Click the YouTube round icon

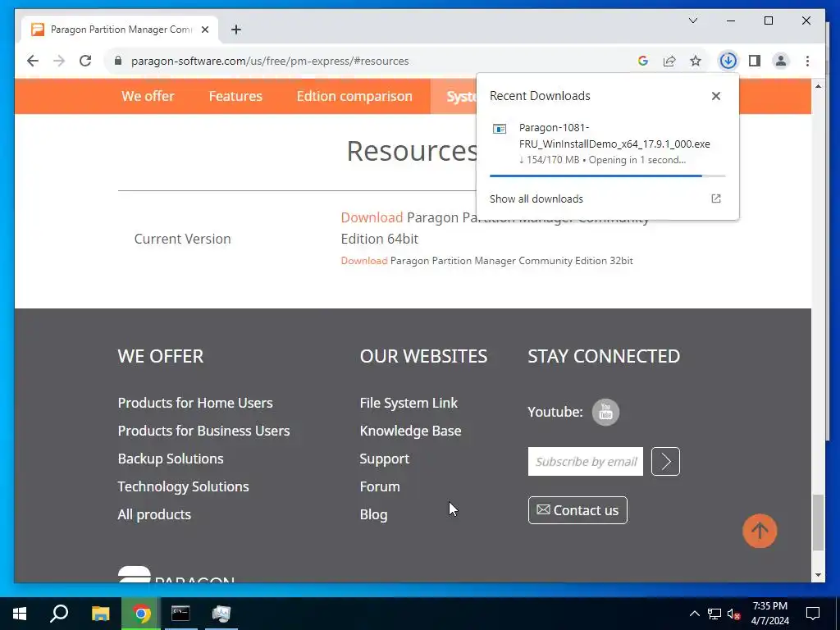coord(605,412)
